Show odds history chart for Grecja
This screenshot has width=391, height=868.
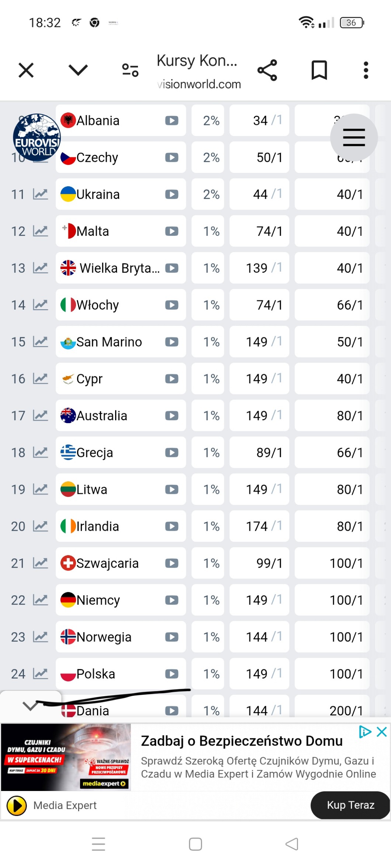coord(40,452)
